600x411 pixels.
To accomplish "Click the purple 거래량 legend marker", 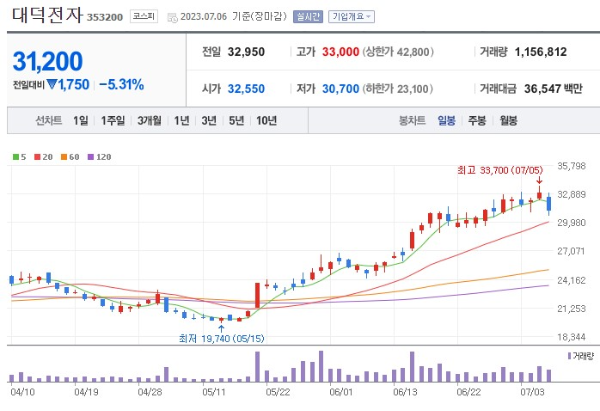I will pos(569,356).
